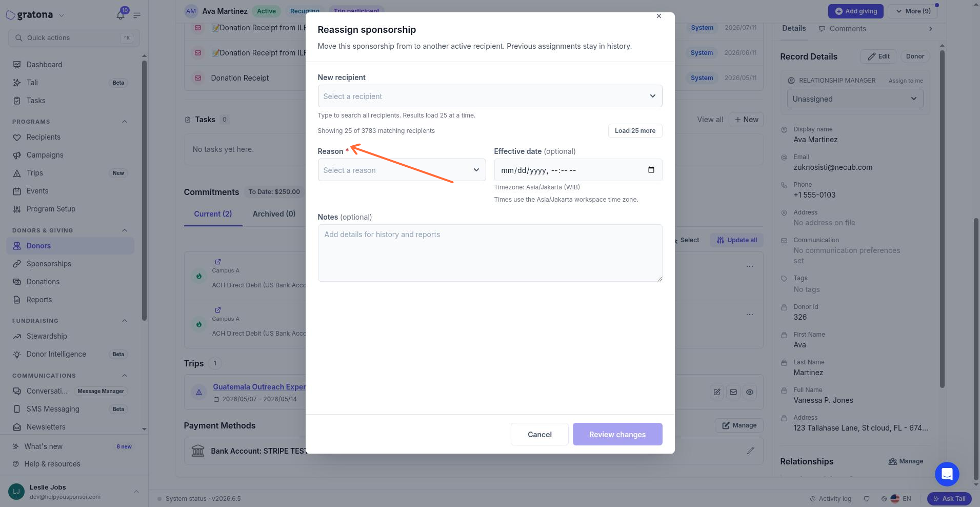Click Cancel in the dialog
980x507 pixels.
[x=539, y=434]
